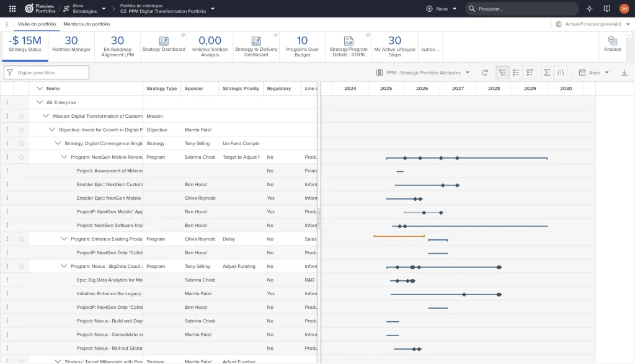Screen dimensions: 635x364
Task: Star the Program: NextGen Mobile row
Action: click(22, 157)
